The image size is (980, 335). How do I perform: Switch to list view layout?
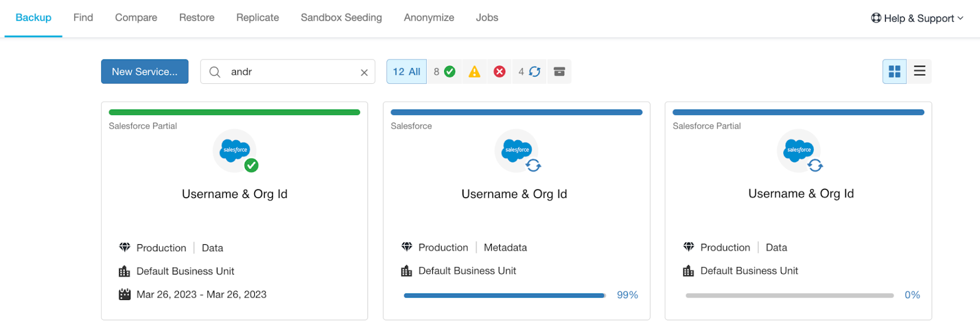pos(919,72)
